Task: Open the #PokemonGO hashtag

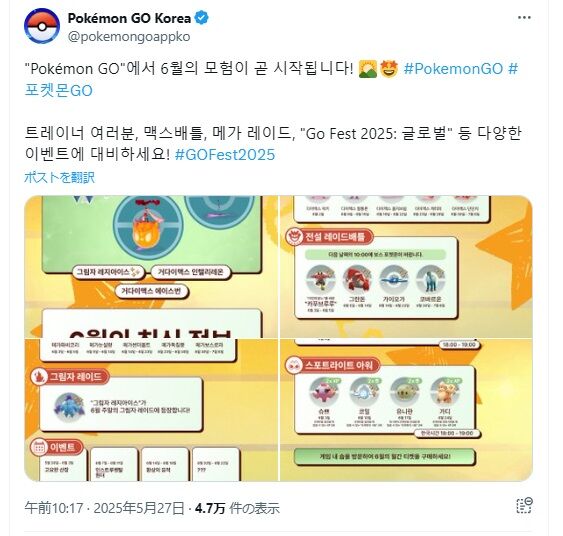Action: point(453,69)
